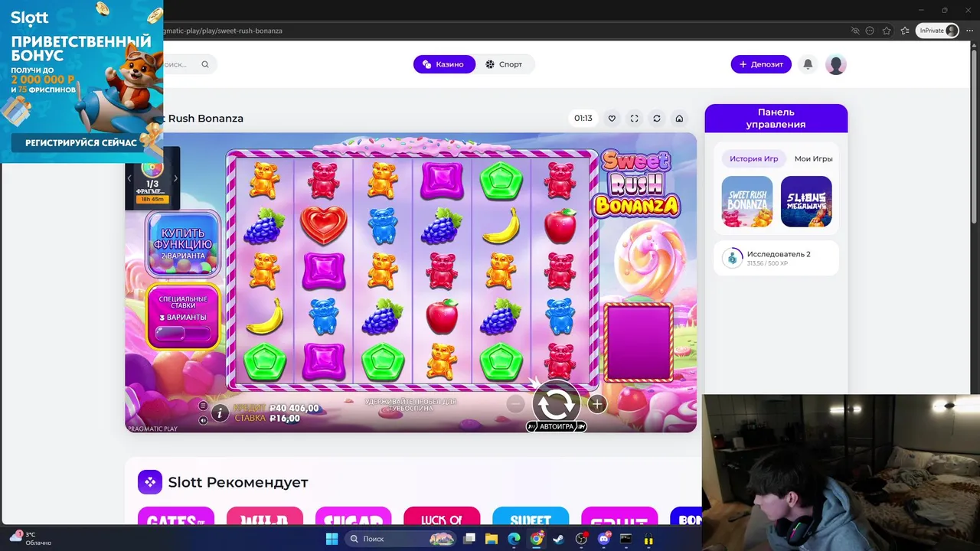Open the Slions Megaways game thumbnail
Viewport: 980px width, 551px height.
pos(806,201)
